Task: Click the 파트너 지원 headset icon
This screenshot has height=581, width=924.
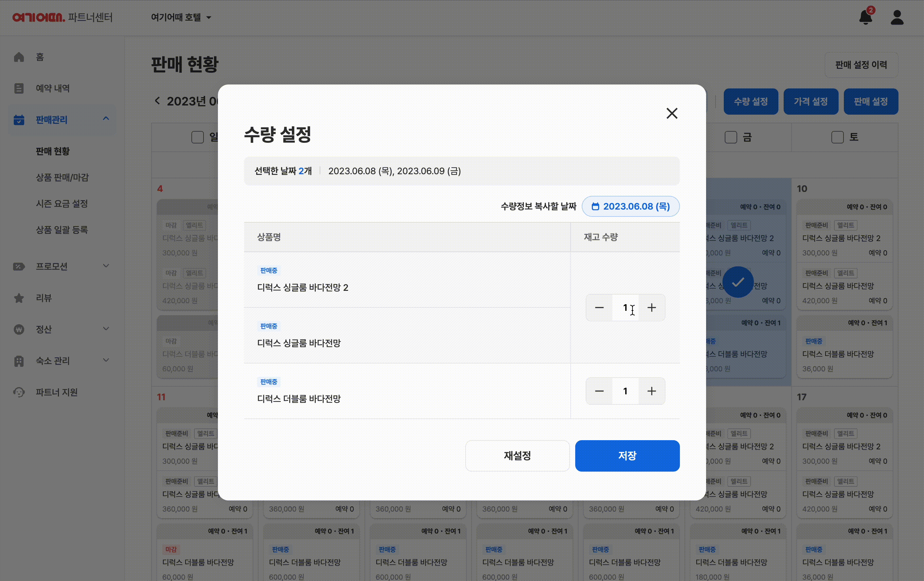Action: (x=19, y=392)
